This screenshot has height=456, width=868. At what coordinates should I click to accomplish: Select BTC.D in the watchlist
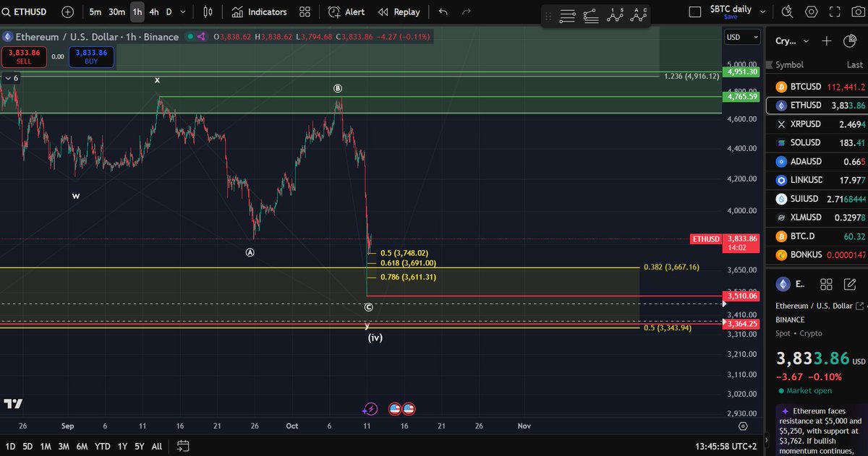click(817, 236)
